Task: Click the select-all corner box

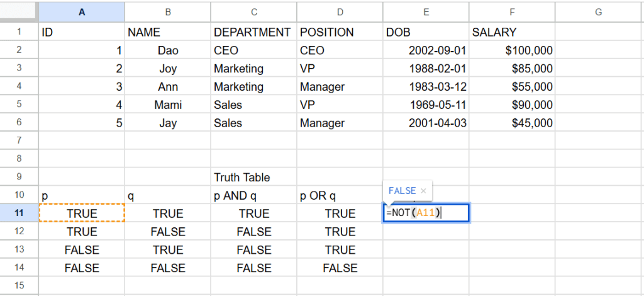Action: tap(19, 11)
